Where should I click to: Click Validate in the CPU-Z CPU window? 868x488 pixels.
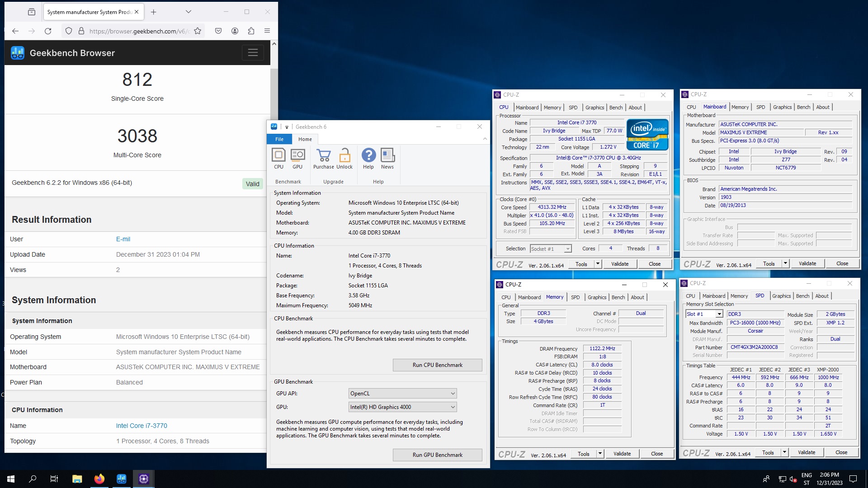click(620, 264)
